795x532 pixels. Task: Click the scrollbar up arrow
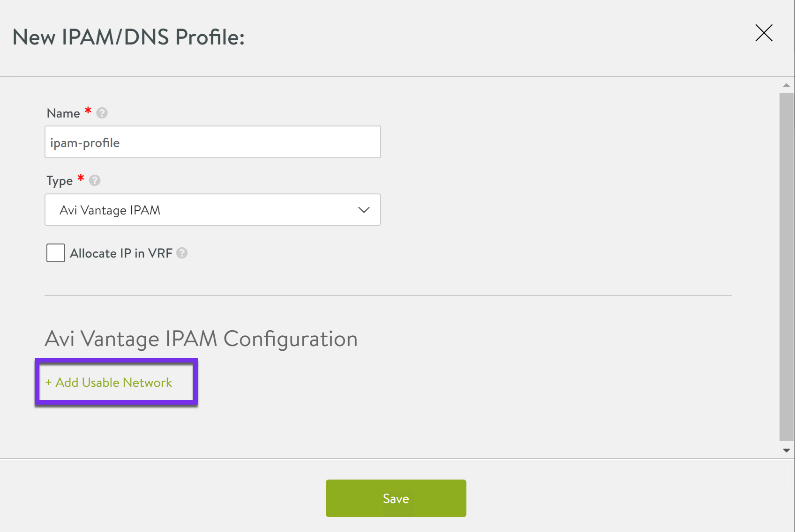[786, 85]
